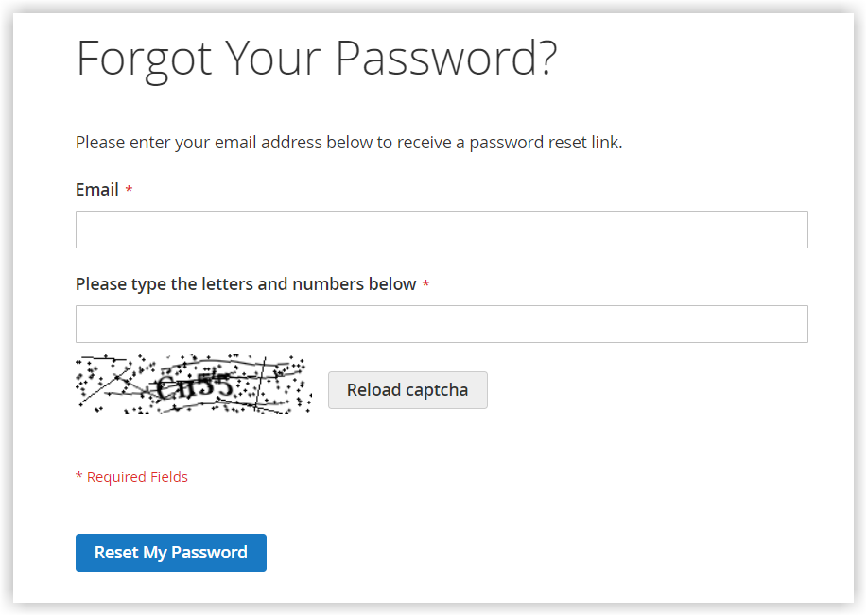Click the 'Please type the letters and numbers below' label

[x=246, y=284]
